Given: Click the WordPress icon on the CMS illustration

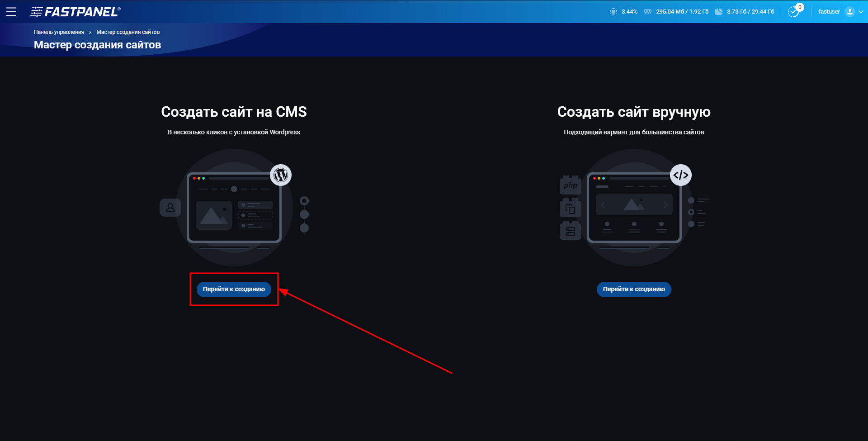Looking at the screenshot, I should click(281, 175).
